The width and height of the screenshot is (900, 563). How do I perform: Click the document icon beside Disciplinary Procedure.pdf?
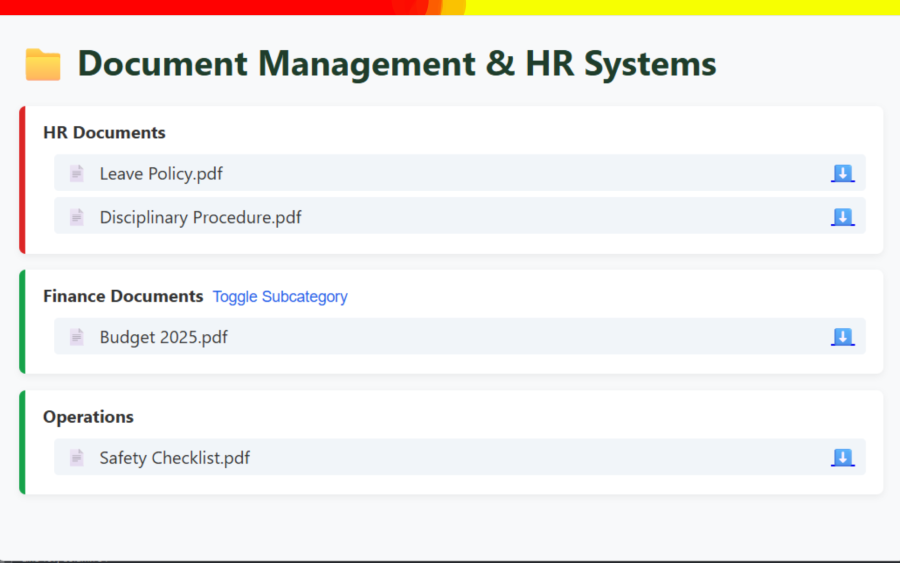(76, 217)
